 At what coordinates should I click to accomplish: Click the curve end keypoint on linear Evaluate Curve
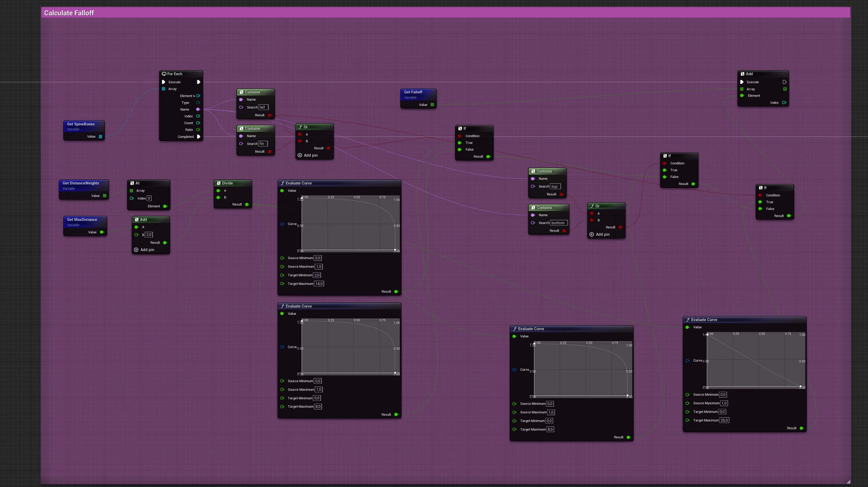pos(800,386)
